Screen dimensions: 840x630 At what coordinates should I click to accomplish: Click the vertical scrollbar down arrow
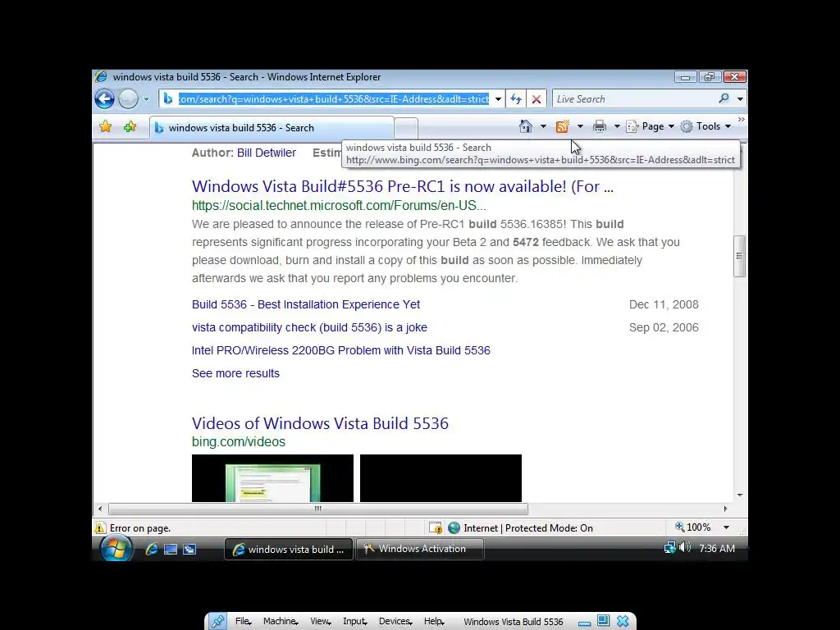pos(740,495)
